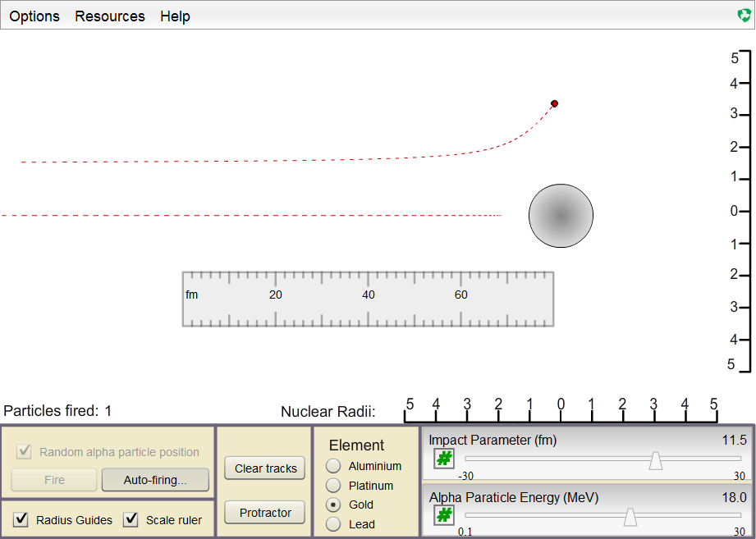Show the Protractor tool
Image resolution: width=756 pixels, height=539 pixels.
[265, 513]
